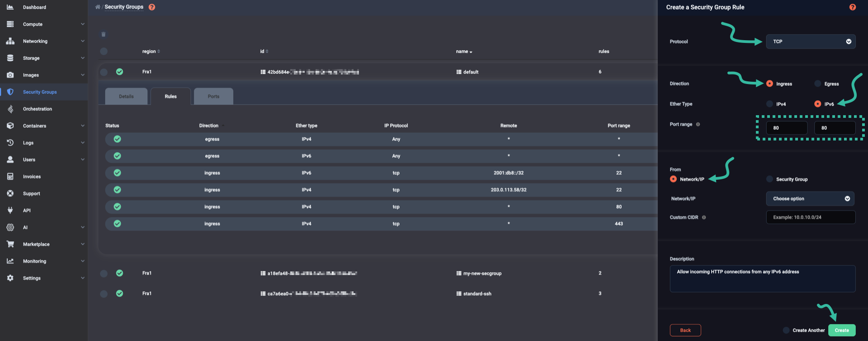Sort table by id column
The height and width of the screenshot is (341, 868).
click(x=264, y=51)
